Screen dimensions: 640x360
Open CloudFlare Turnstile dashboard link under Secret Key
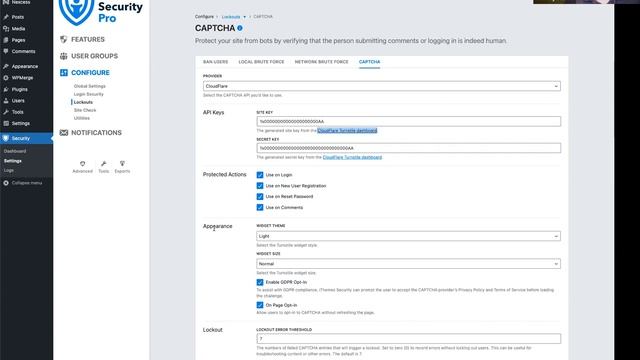[352, 157]
